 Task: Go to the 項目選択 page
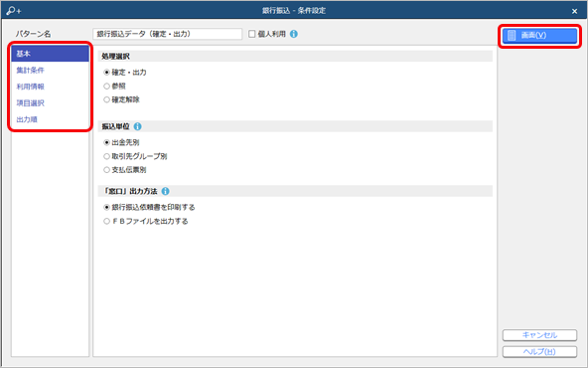(51, 102)
